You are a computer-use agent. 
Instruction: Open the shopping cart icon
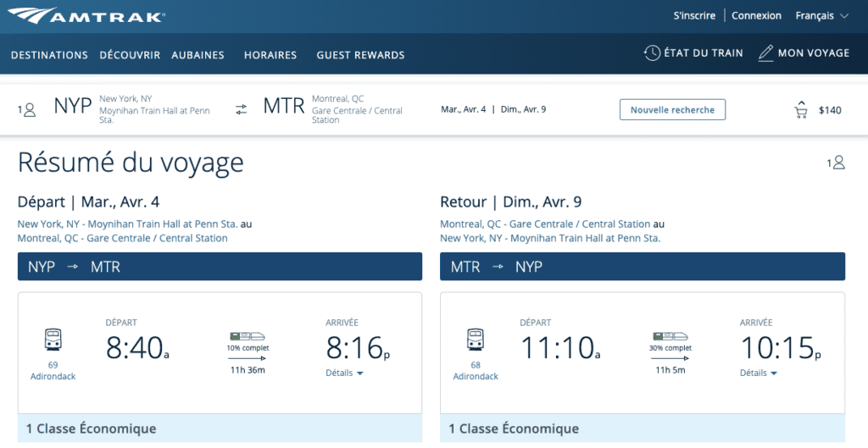800,110
